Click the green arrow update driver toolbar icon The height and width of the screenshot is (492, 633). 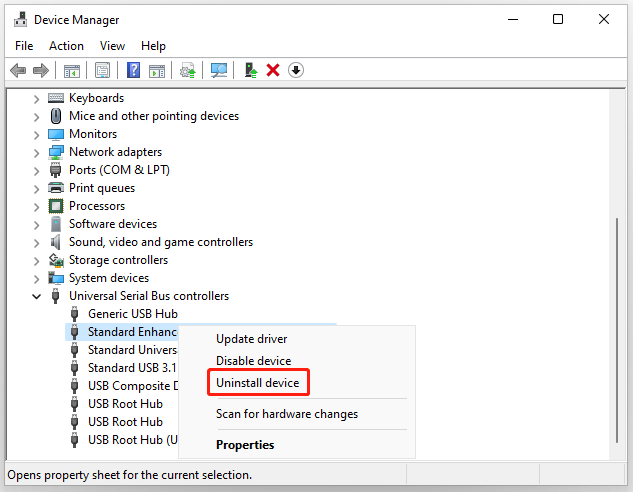pyautogui.click(x=250, y=70)
